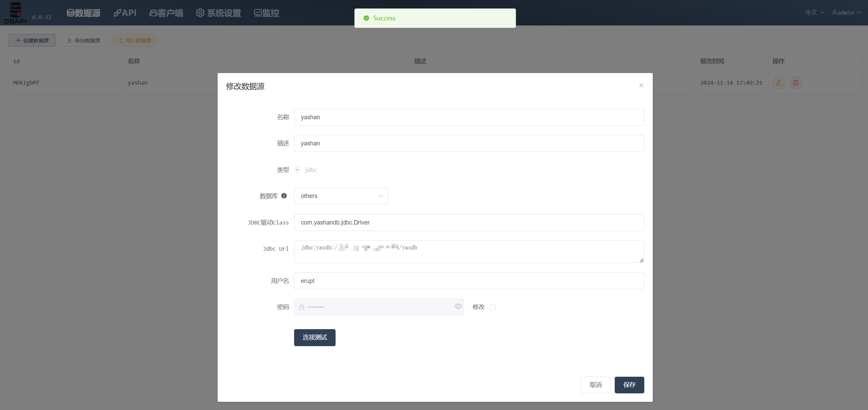Open the API menu tab

coord(125,13)
